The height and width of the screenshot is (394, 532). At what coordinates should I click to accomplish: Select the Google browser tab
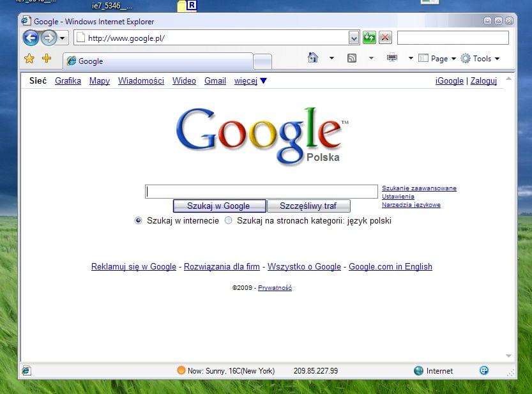[x=158, y=61]
